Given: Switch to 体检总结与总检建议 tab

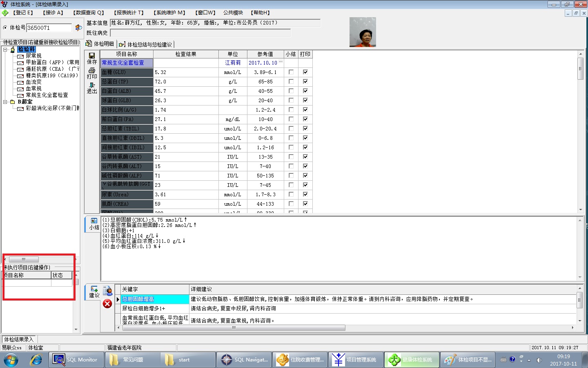Looking at the screenshot, I should (146, 44).
